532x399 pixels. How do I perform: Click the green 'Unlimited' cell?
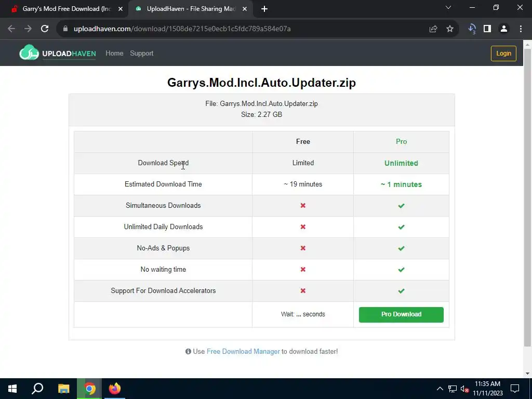(x=401, y=163)
